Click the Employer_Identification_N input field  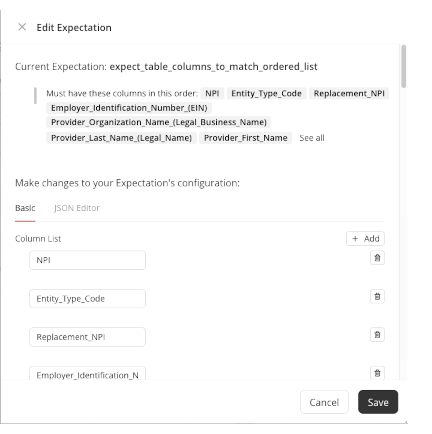click(x=87, y=373)
